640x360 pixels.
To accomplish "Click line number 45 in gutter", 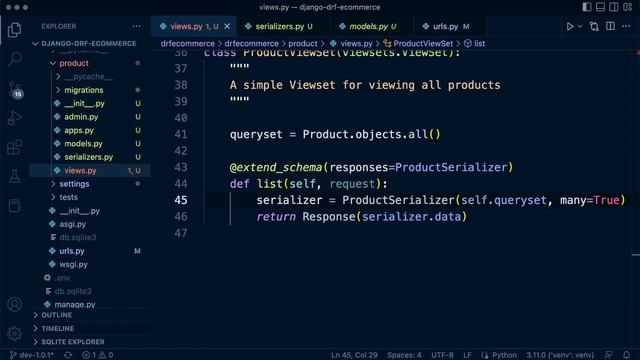I will tap(181, 200).
